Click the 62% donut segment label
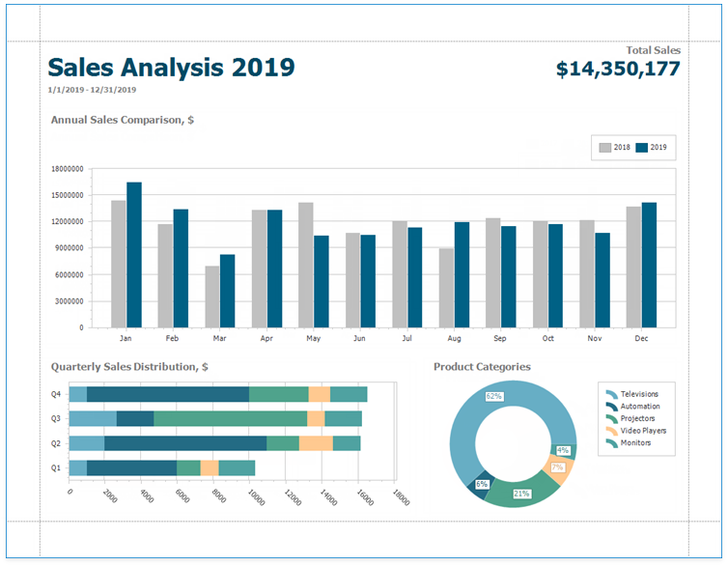The height and width of the screenshot is (566, 728). tap(494, 396)
